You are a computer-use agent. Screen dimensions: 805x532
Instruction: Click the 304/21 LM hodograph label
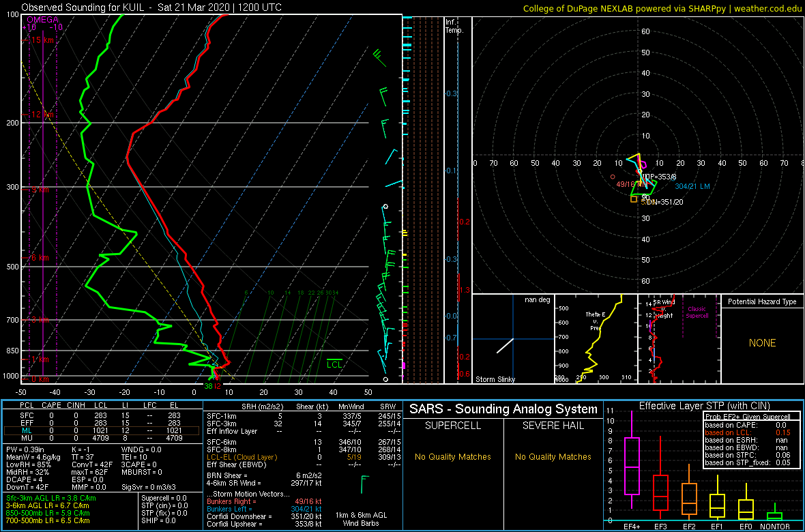pyautogui.click(x=692, y=186)
